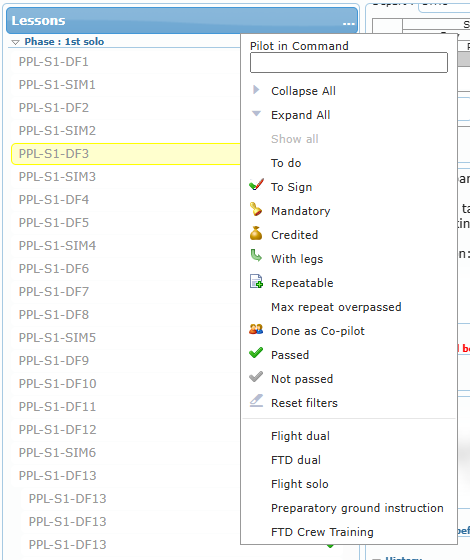This screenshot has width=470, height=560.
Task: Open lesson PPL-S1-SIM5
Action: 57,338
